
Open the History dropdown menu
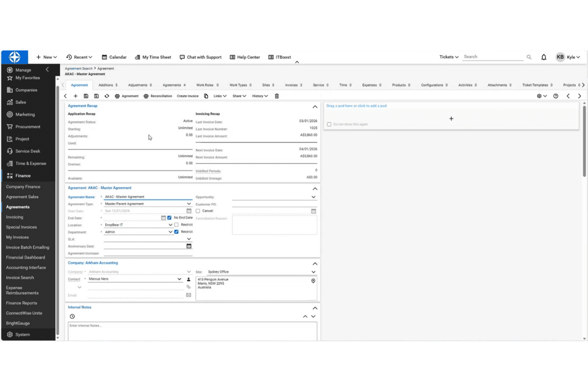point(260,96)
